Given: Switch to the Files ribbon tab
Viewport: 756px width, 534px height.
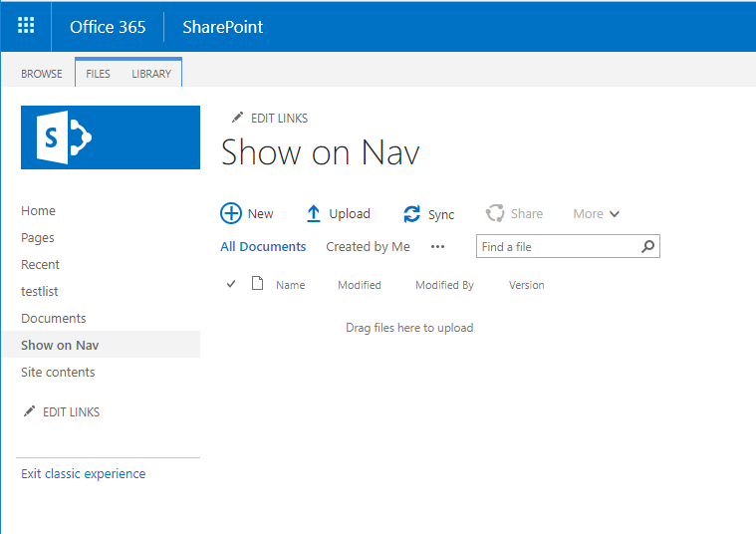Looking at the screenshot, I should 98,74.
